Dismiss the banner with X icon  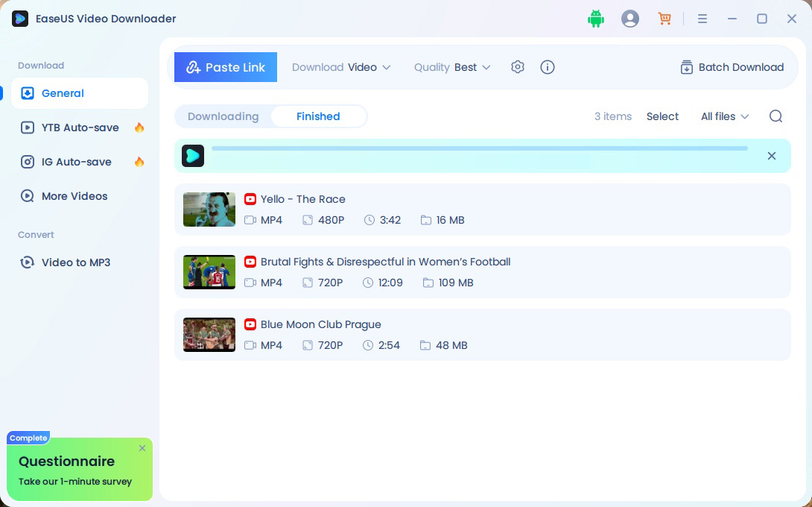[772, 156]
